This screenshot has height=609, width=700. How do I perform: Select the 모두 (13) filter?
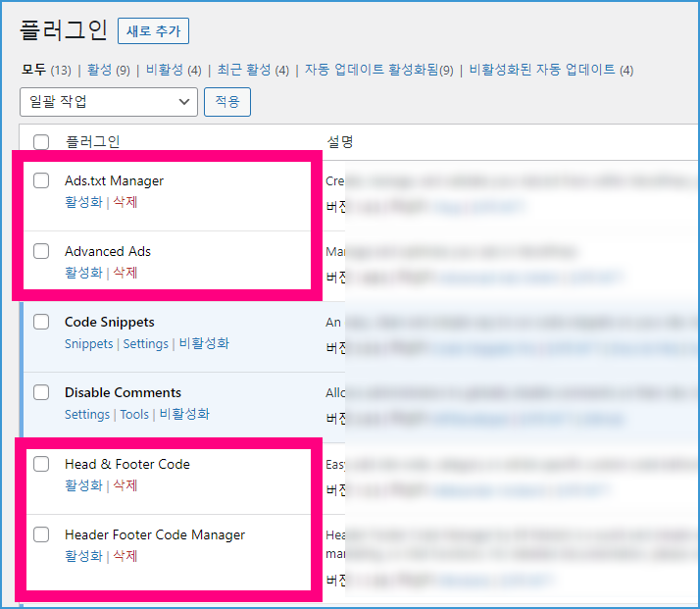point(46,70)
